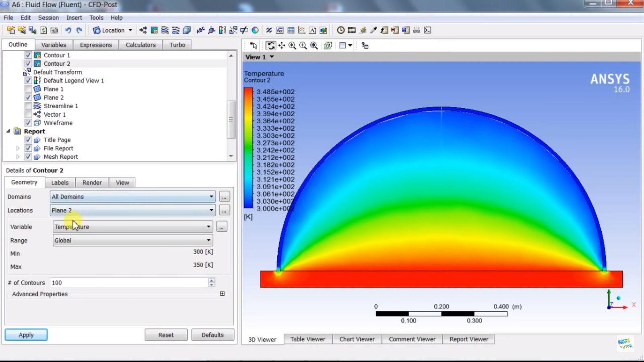Insert a Table from toolbar
Screen dimensions: 644x362
(291, 30)
